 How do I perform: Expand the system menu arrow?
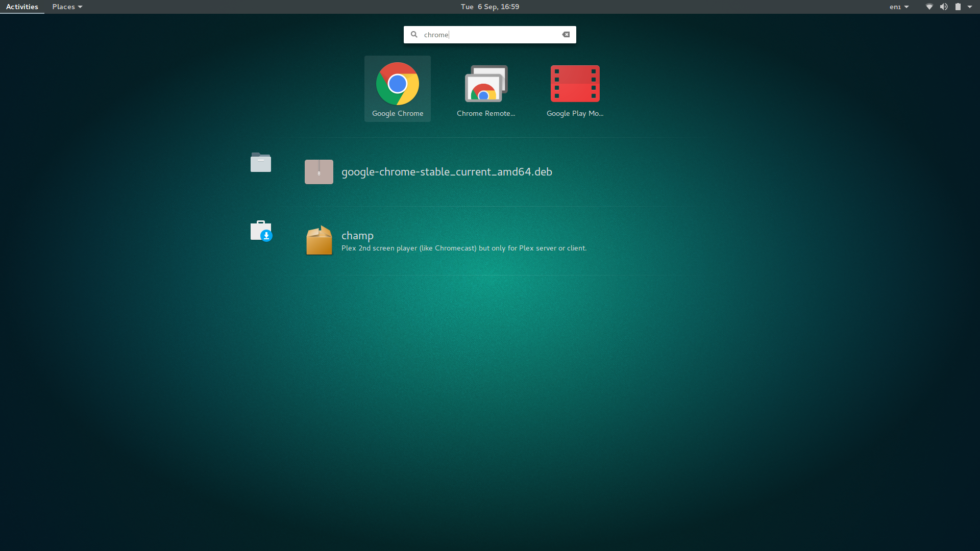tap(970, 7)
